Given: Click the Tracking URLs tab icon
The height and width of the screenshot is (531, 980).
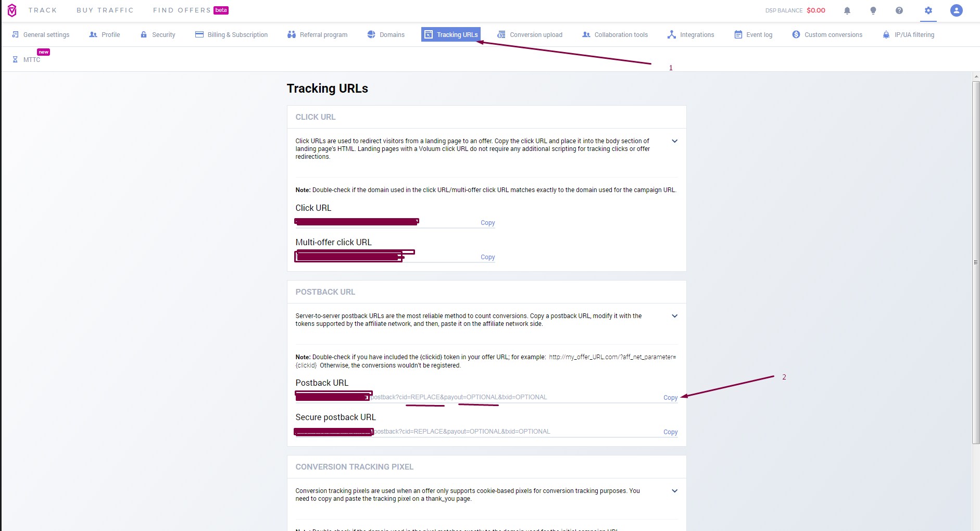Looking at the screenshot, I should click(429, 34).
